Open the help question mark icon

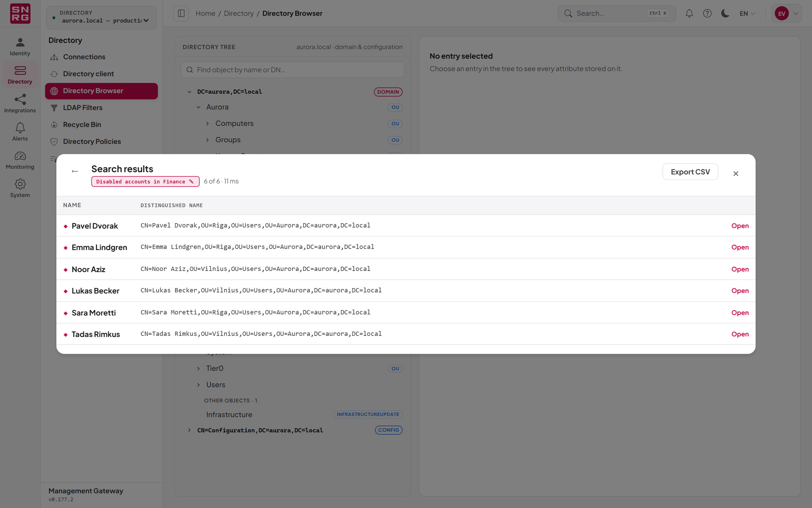coord(707,14)
